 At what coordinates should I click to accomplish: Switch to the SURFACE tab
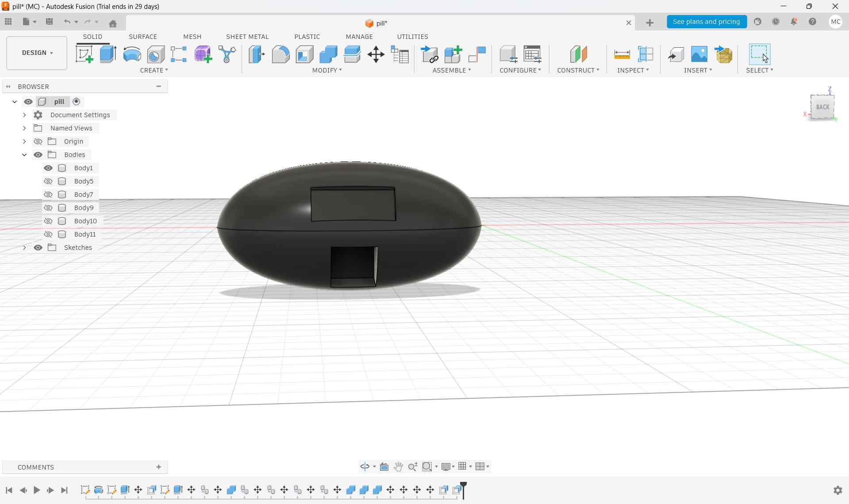pos(143,37)
